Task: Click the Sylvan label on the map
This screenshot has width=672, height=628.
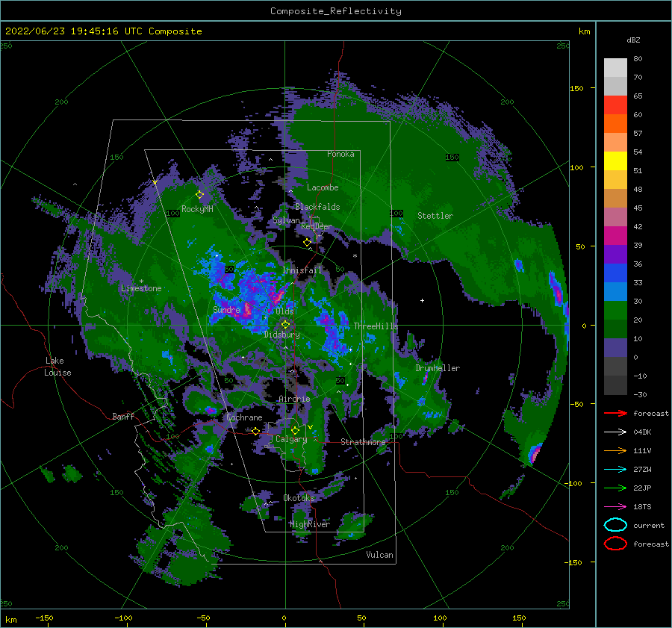Action: (x=286, y=220)
